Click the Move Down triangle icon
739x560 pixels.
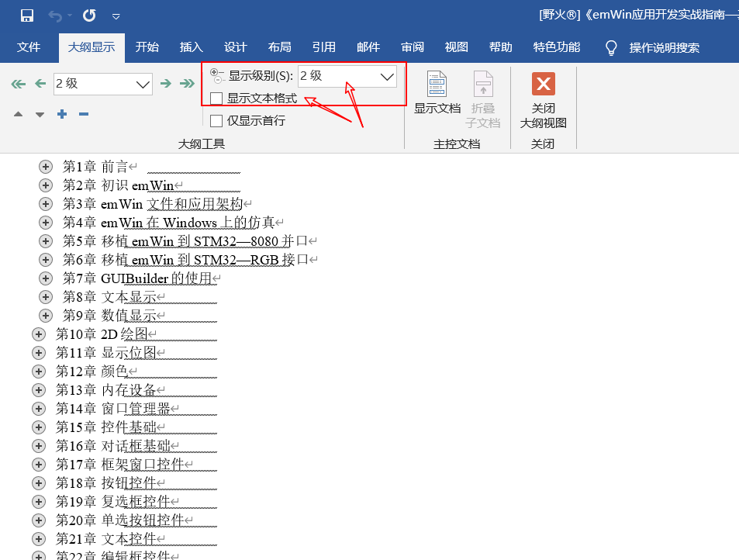40,115
